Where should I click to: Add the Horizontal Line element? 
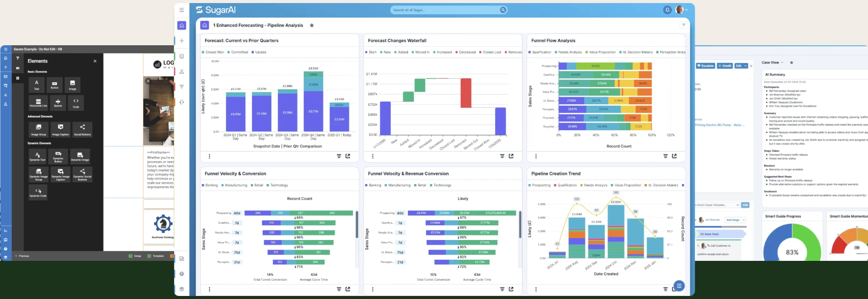pyautogui.click(x=38, y=103)
